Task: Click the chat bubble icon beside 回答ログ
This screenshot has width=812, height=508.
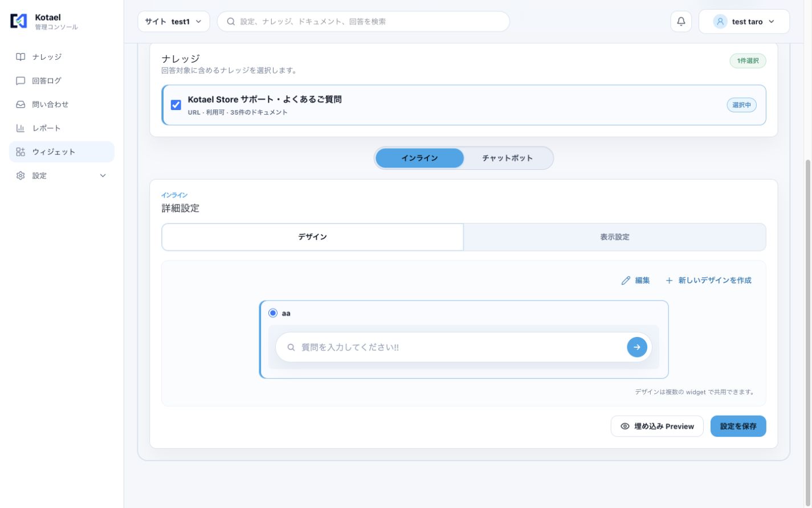Action: 21,81
